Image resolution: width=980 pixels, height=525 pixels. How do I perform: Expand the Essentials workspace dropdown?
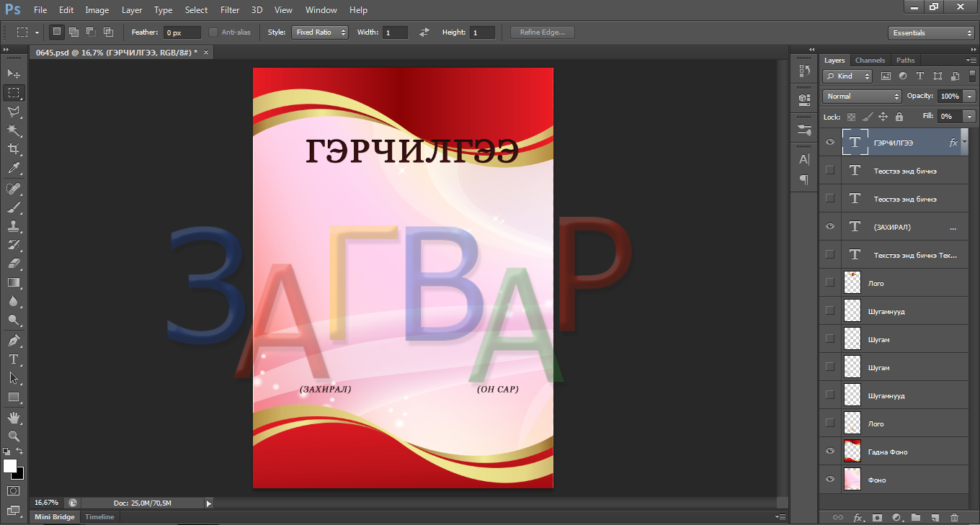931,33
